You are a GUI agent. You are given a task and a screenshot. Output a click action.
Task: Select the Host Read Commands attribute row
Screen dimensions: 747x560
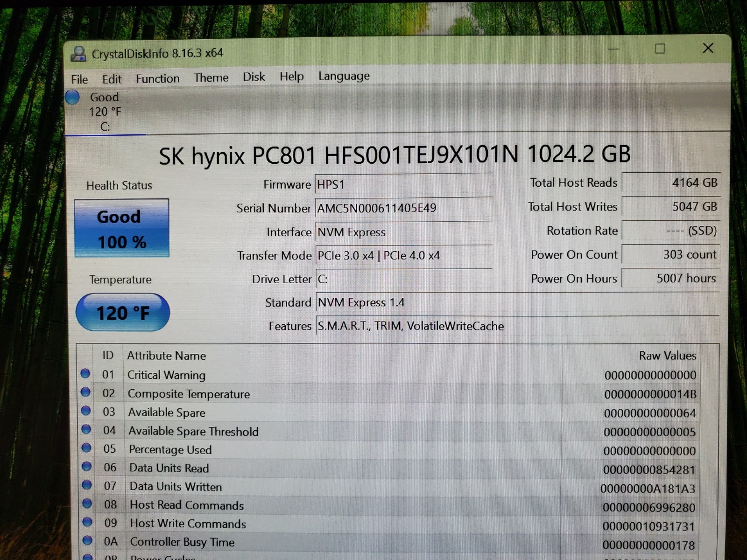(x=389, y=506)
